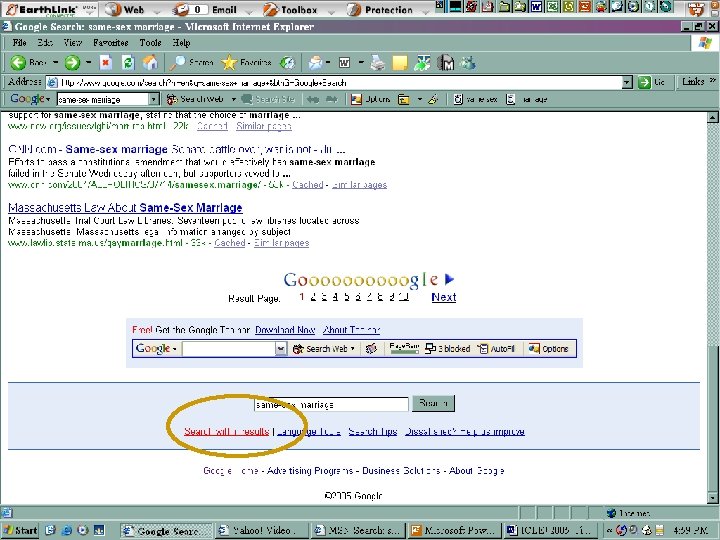Switch to Yahoo! Video taskbar window
This screenshot has width=720, height=540.
click(260, 530)
